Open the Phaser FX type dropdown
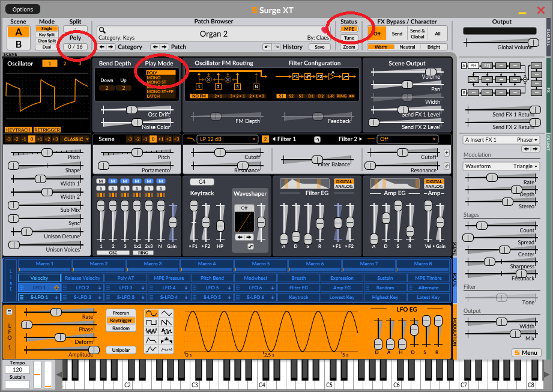Image resolution: width=553 pixels, height=392 pixels. point(501,140)
